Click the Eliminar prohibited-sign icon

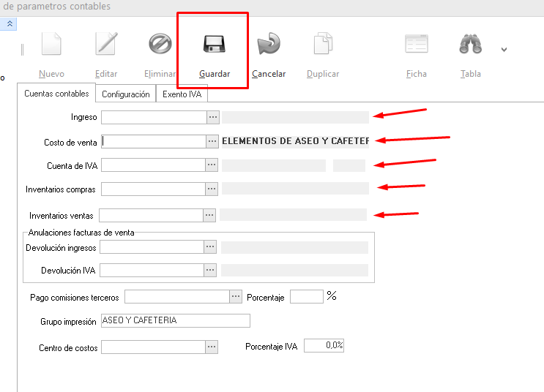click(160, 45)
